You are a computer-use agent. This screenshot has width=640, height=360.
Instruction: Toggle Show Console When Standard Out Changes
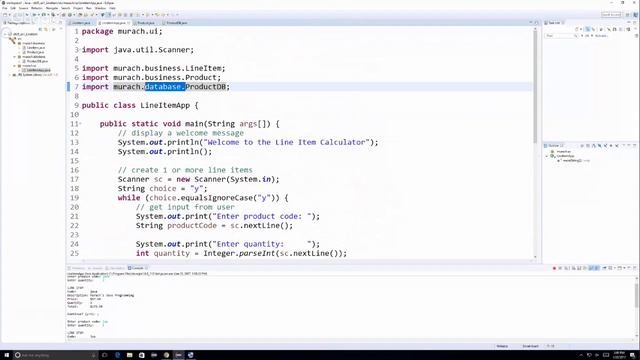point(591,268)
